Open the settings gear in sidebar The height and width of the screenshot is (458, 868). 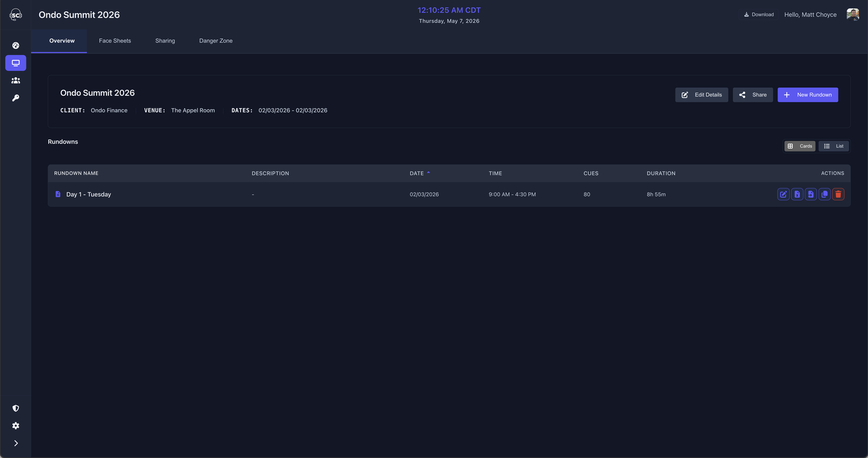click(16, 425)
